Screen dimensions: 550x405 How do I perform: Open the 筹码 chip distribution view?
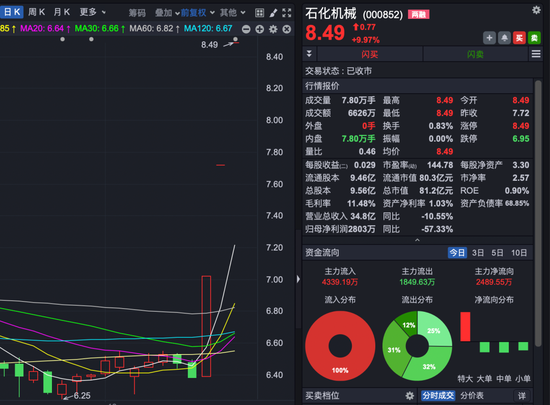click(x=137, y=13)
